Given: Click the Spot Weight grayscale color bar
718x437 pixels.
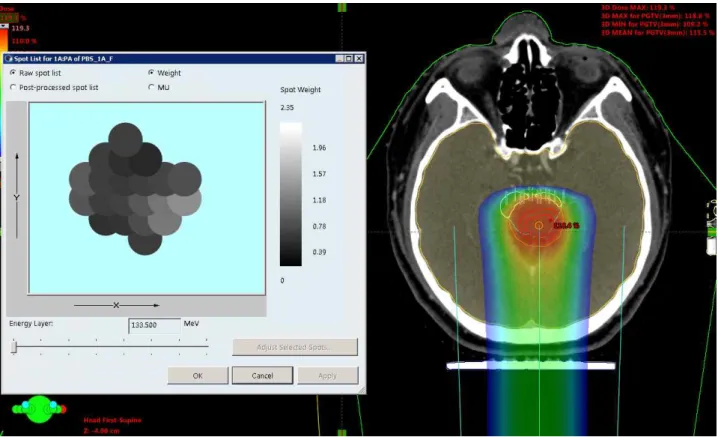Looking at the screenshot, I should (291, 194).
